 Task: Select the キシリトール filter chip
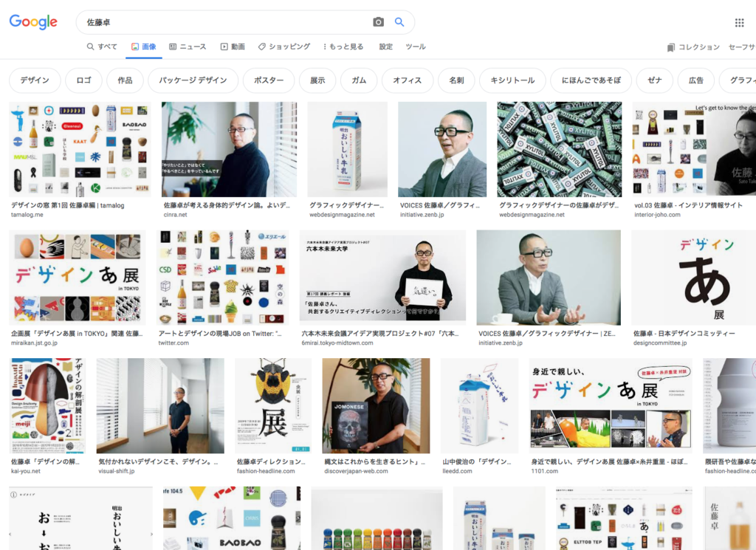click(x=512, y=80)
